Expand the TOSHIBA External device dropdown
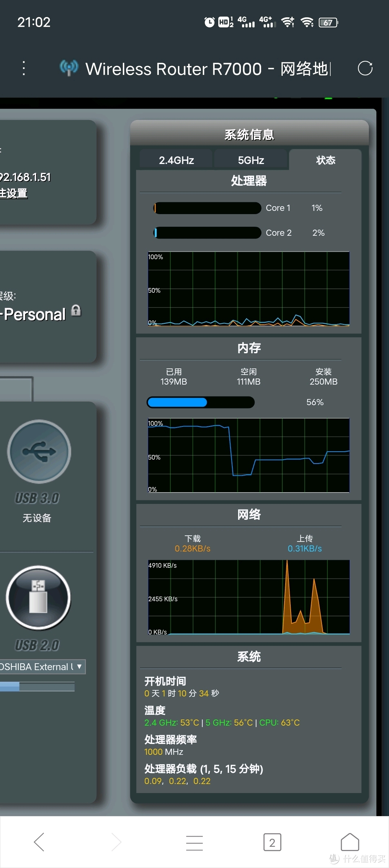 tap(43, 666)
